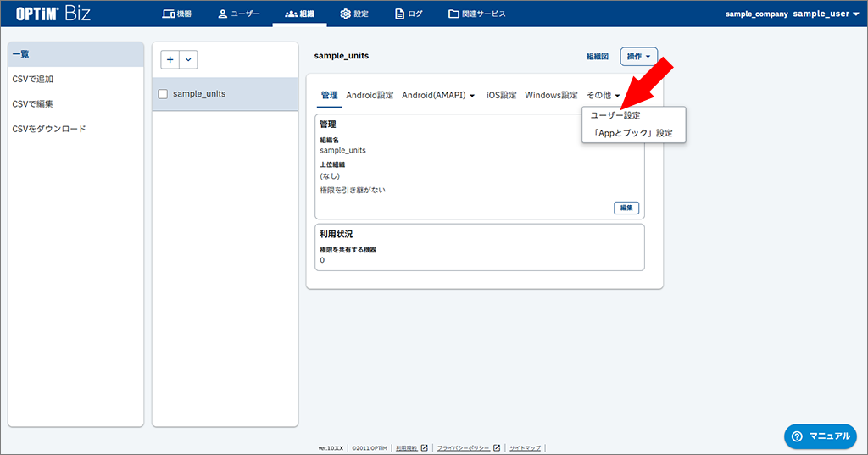Image resolution: width=868 pixels, height=455 pixels.
Task: Switch to the iOS設定 tab
Action: (501, 95)
